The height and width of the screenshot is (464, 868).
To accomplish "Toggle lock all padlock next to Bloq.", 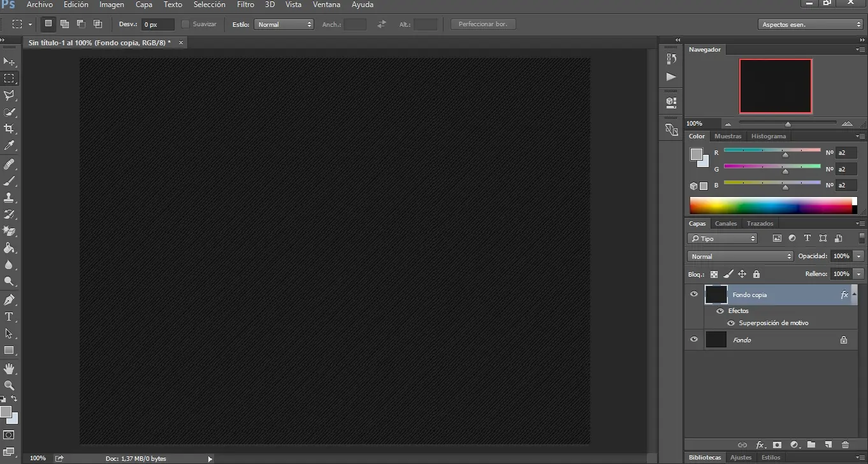I will tap(756, 274).
